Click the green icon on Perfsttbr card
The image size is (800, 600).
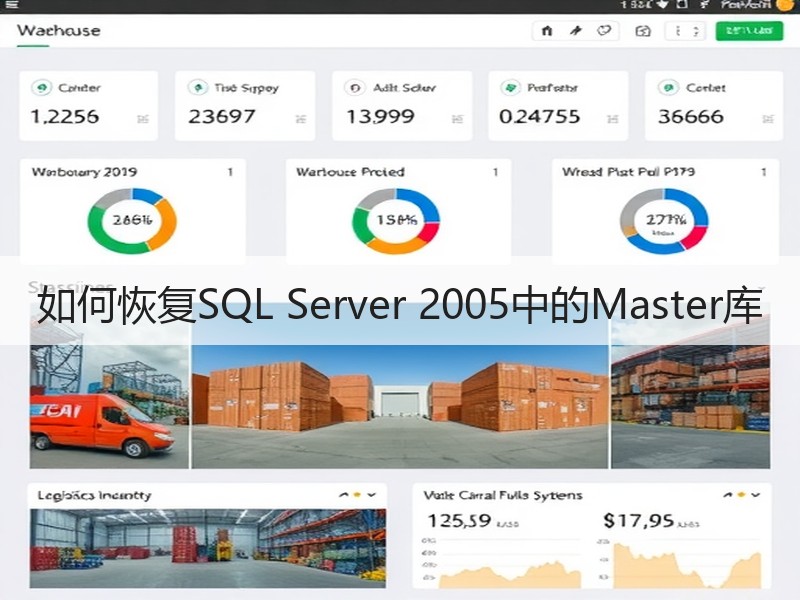pos(510,88)
